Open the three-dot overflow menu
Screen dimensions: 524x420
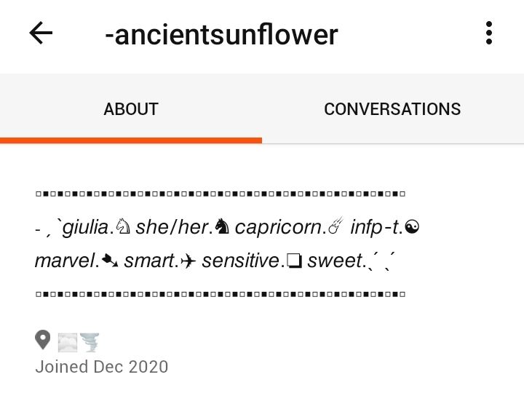coord(489,33)
